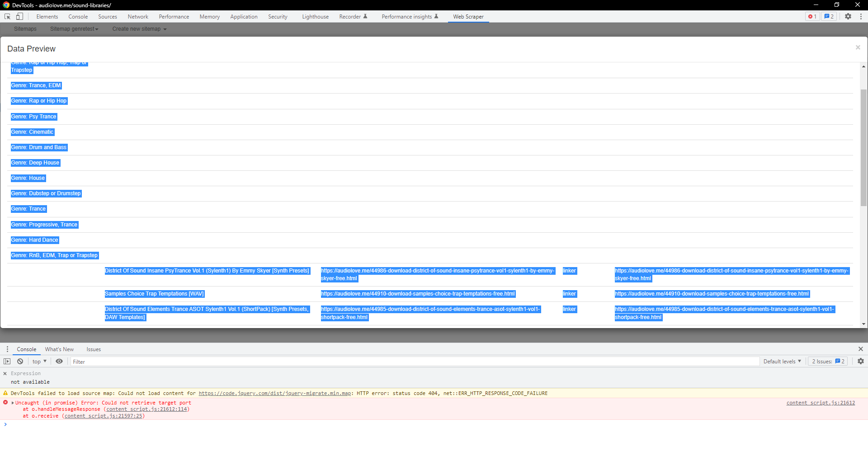The image size is (868, 470).
Task: Open console settings gear icon
Action: tap(861, 362)
